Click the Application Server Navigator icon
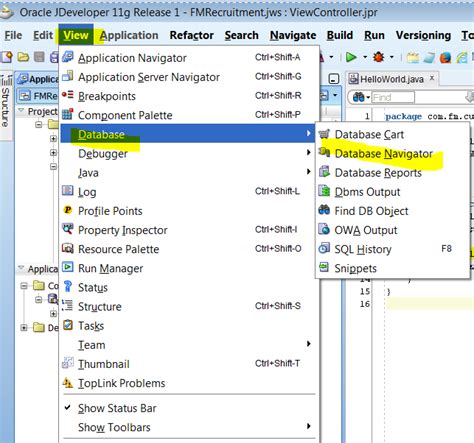The image size is (474, 443). [x=68, y=76]
